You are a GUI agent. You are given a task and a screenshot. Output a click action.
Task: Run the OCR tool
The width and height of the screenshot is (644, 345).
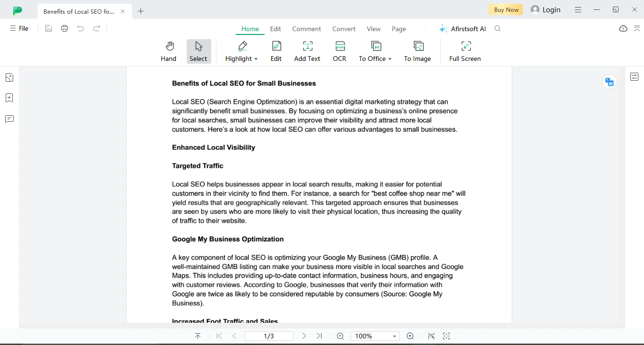pyautogui.click(x=339, y=51)
